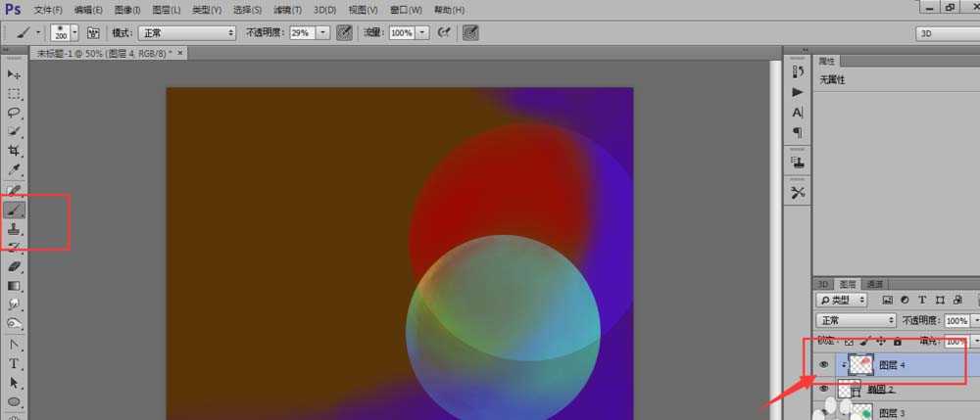Select the Clone Stamp tool
Viewport: 980px width, 420px height.
(x=15, y=228)
